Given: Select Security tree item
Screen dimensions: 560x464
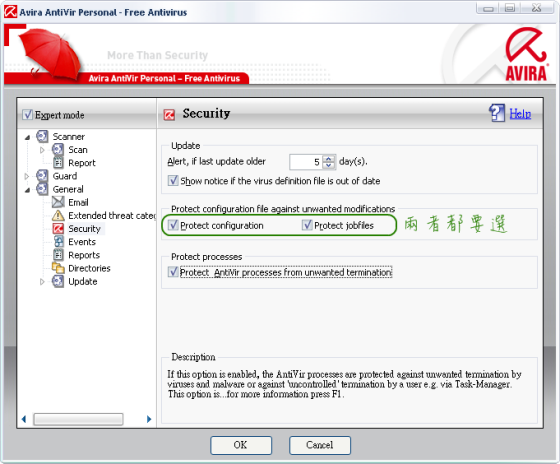Looking at the screenshot, I should tap(85, 229).
